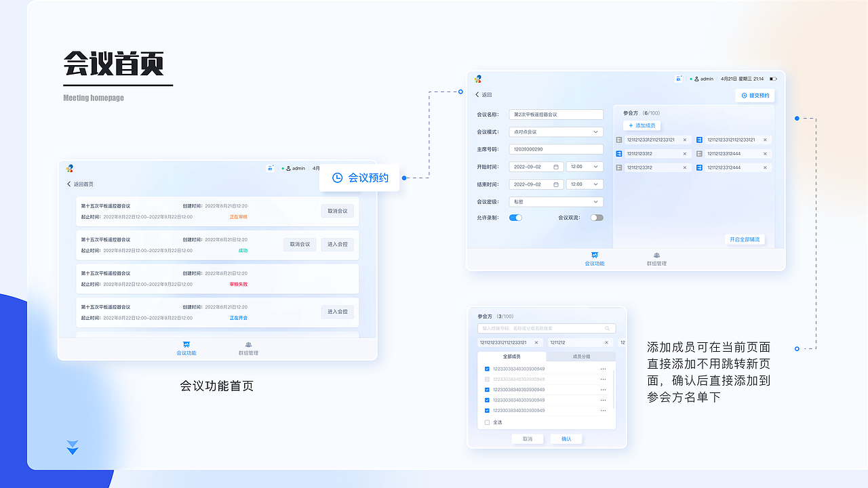Click the 主席号码 field 12039300290
The width and height of the screenshot is (868, 488).
click(x=556, y=149)
